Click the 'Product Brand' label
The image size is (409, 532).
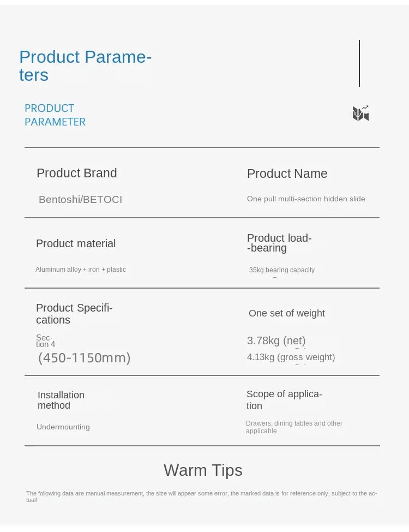77,173
